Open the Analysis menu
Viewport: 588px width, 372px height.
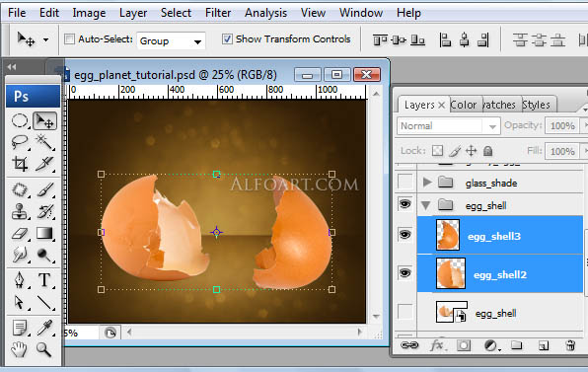(265, 13)
